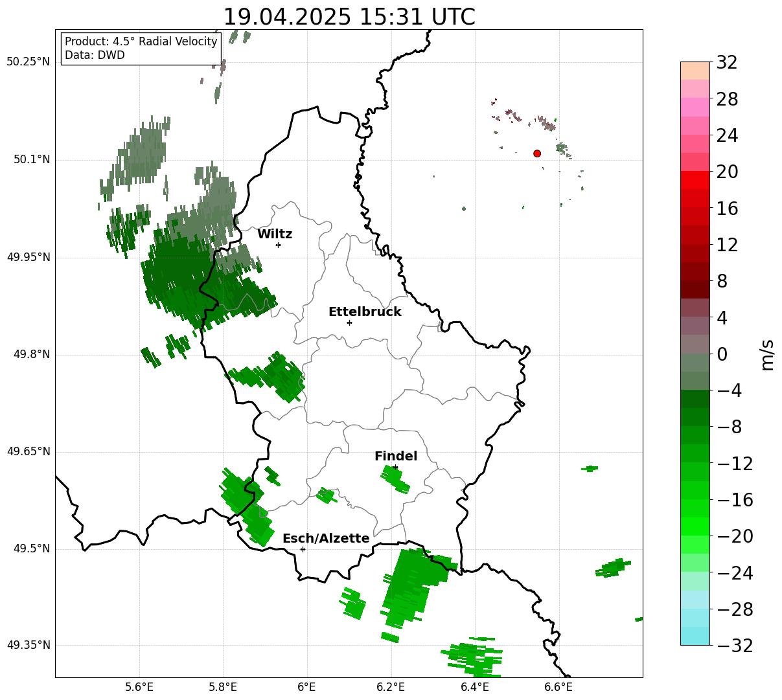Click the 5.6°E longitude tick label
Viewport: 782px width, 700px height.
[x=139, y=687]
